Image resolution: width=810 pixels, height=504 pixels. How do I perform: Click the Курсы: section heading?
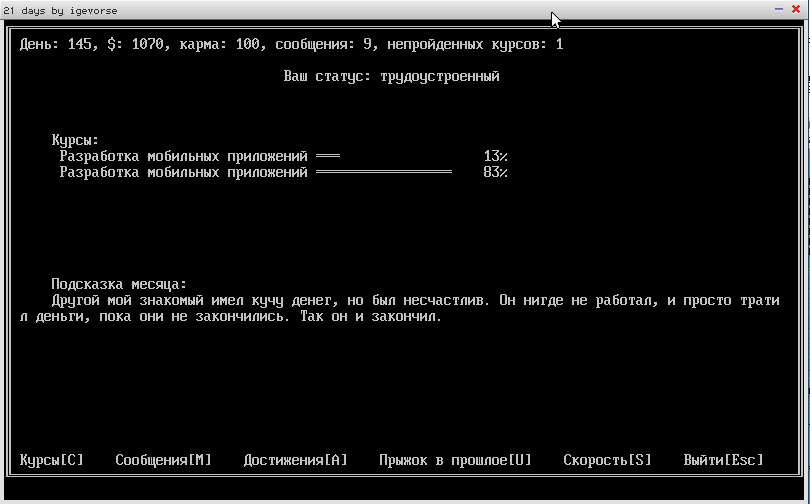[x=75, y=141]
